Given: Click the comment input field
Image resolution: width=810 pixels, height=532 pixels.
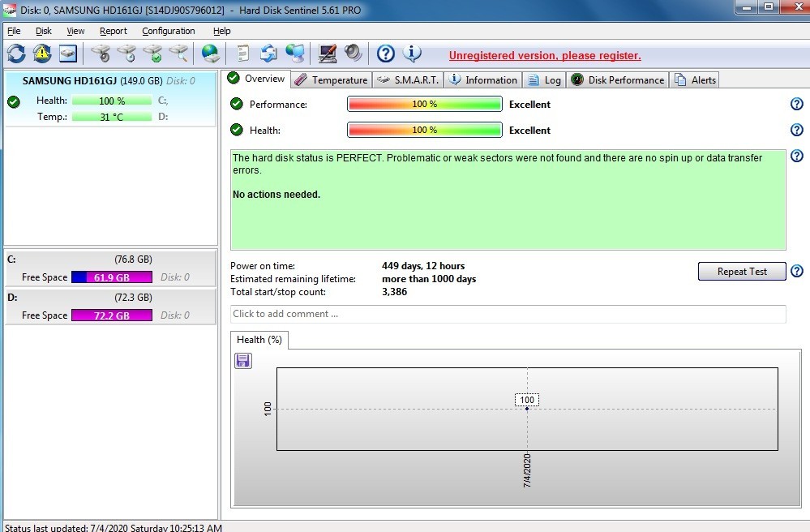Looking at the screenshot, I should (508, 314).
